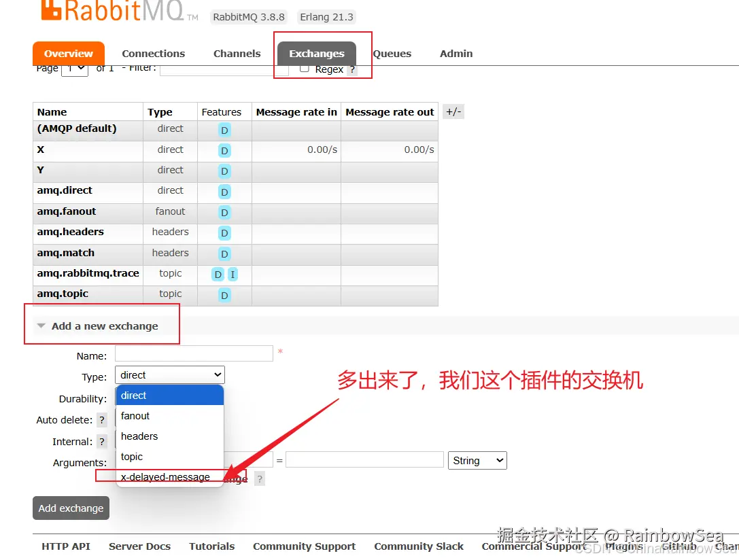The width and height of the screenshot is (739, 560).
Task: Switch to the Admin tab
Action: (x=456, y=54)
